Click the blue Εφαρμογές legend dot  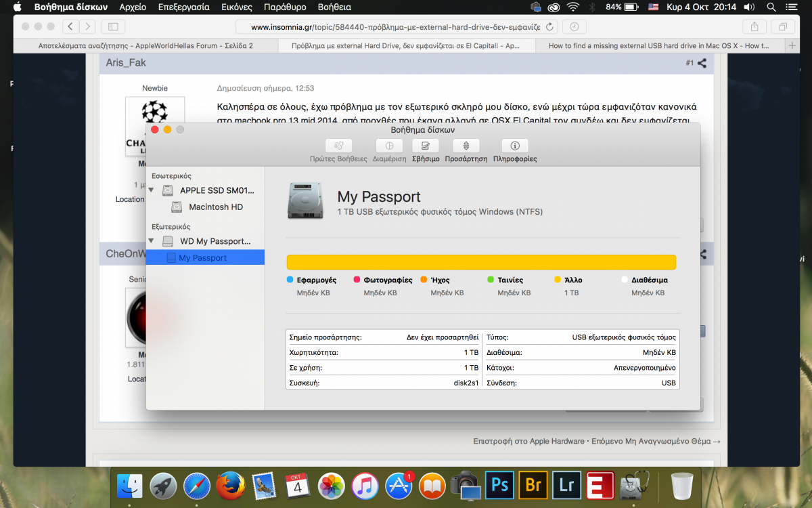point(290,279)
